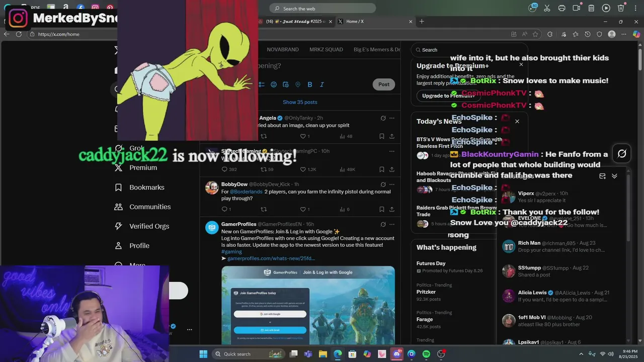644x362 pixels.
Task: Click the Post button in composer
Action: click(x=384, y=84)
